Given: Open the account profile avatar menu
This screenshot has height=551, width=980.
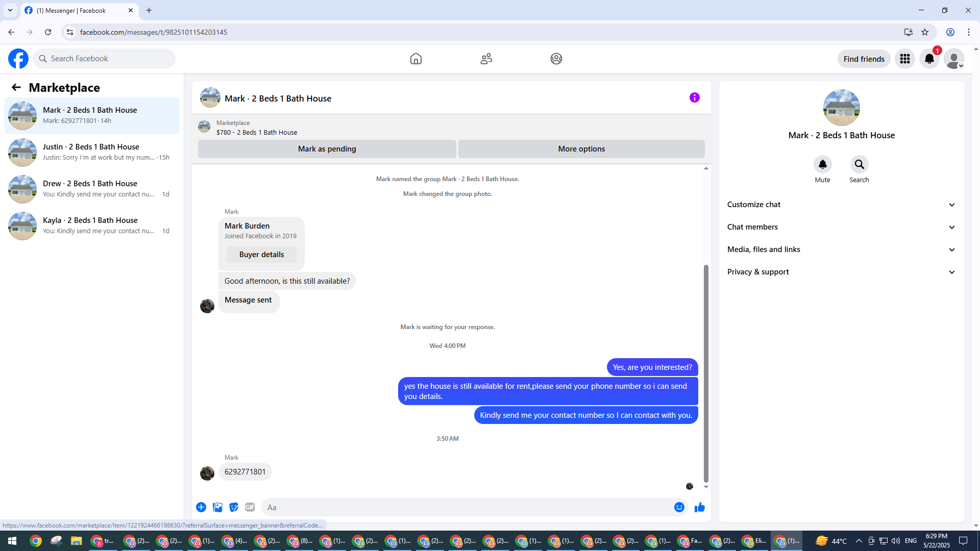Looking at the screenshot, I should click(954, 59).
